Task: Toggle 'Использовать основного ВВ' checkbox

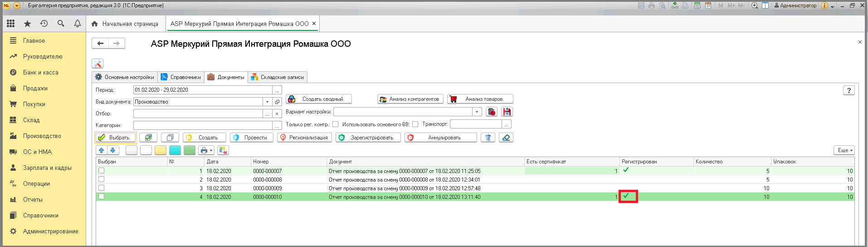Action: click(415, 124)
